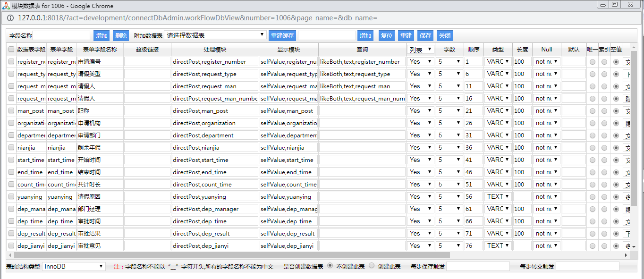Screen dimensions: 644x279
Task: Click the scroll-down arrow of the table
Action: coord(634,247)
